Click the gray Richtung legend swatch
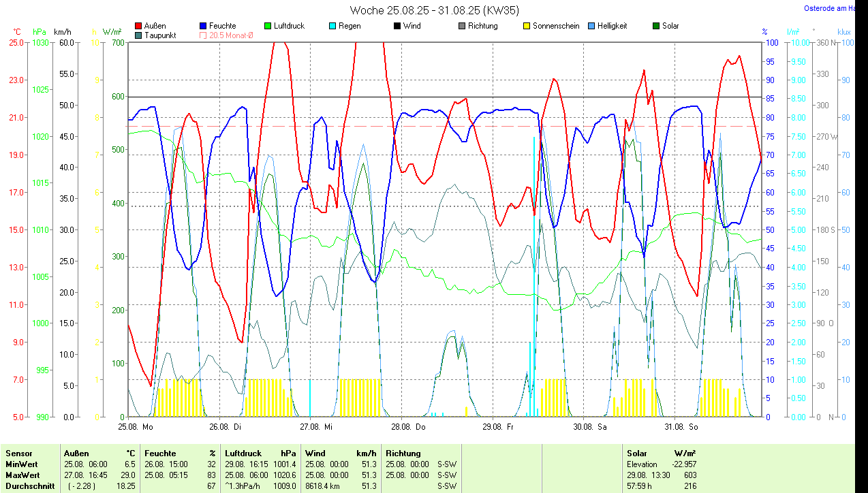This screenshot has width=868, height=493. click(461, 26)
